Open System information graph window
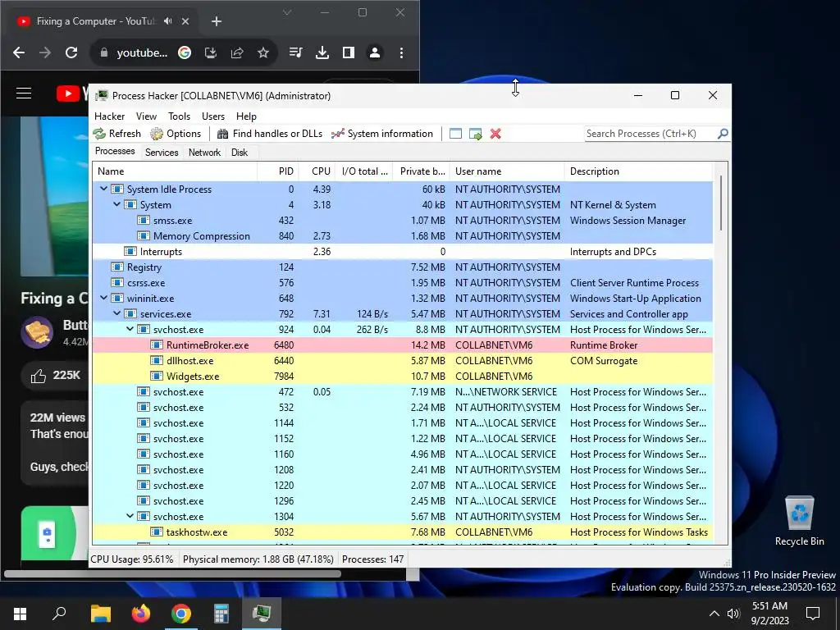The height and width of the screenshot is (630, 840). [x=382, y=134]
